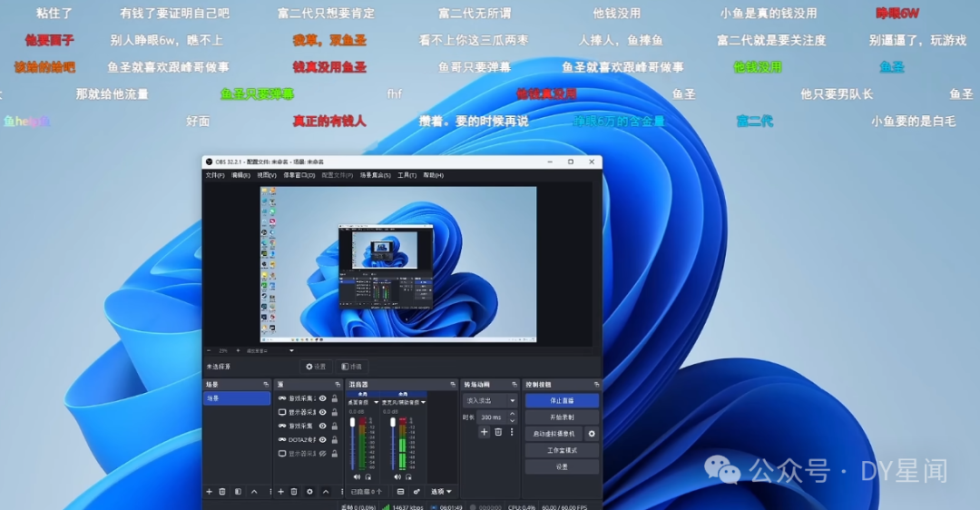The image size is (980, 510).
Task: Toggle lock on the topmost 游戏采集 source row
Action: [334, 398]
